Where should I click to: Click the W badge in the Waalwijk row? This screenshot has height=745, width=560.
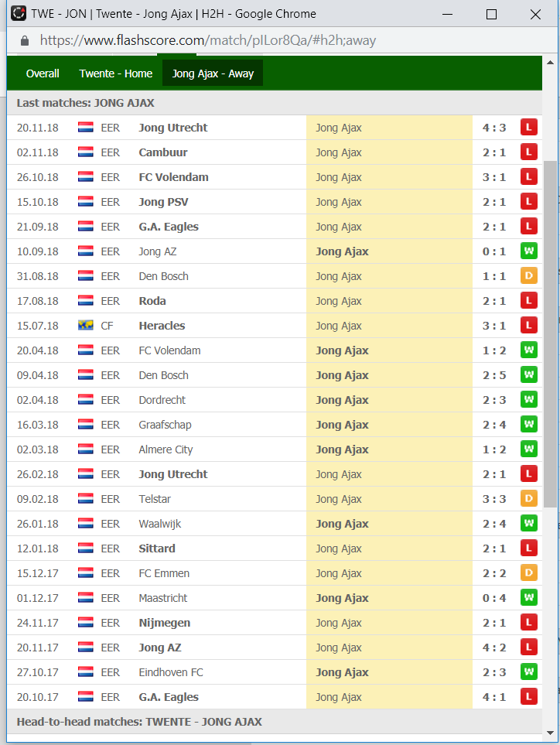[528, 523]
